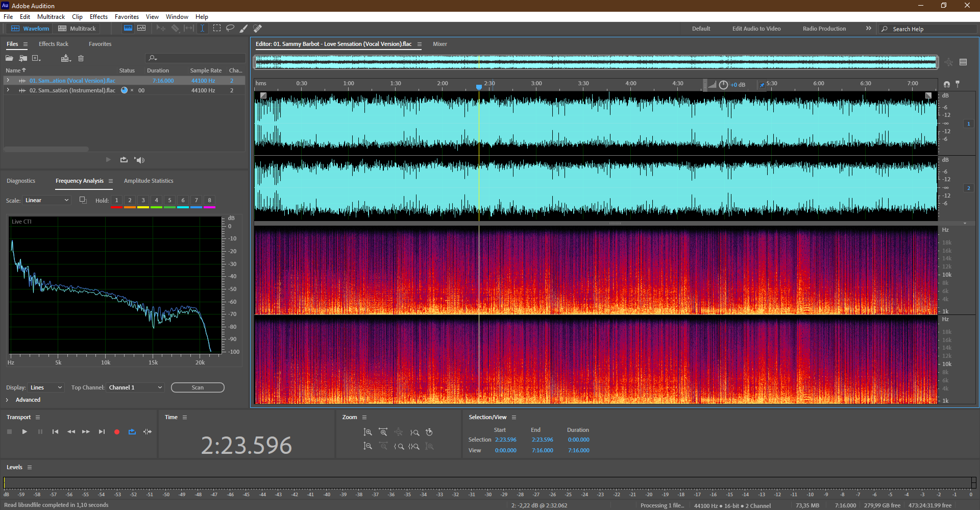Select the Marquee Selection tool
The image size is (980, 510).
pyautogui.click(x=216, y=28)
